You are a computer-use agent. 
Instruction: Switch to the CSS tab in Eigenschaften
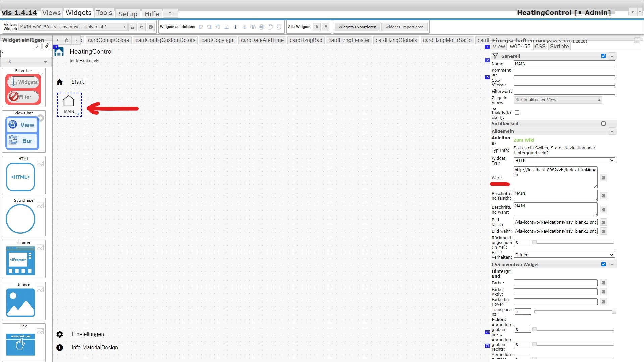pyautogui.click(x=540, y=47)
